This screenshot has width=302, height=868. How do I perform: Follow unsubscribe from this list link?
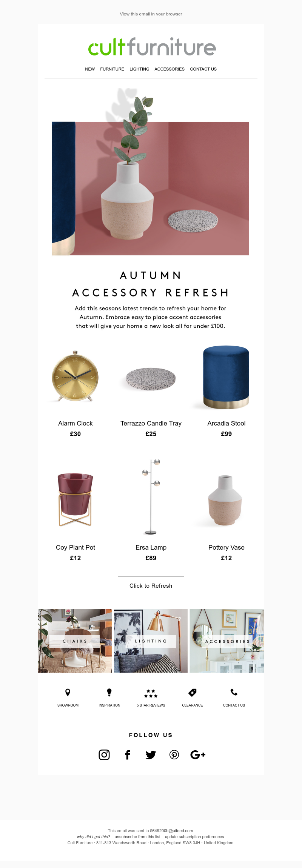pos(137,837)
